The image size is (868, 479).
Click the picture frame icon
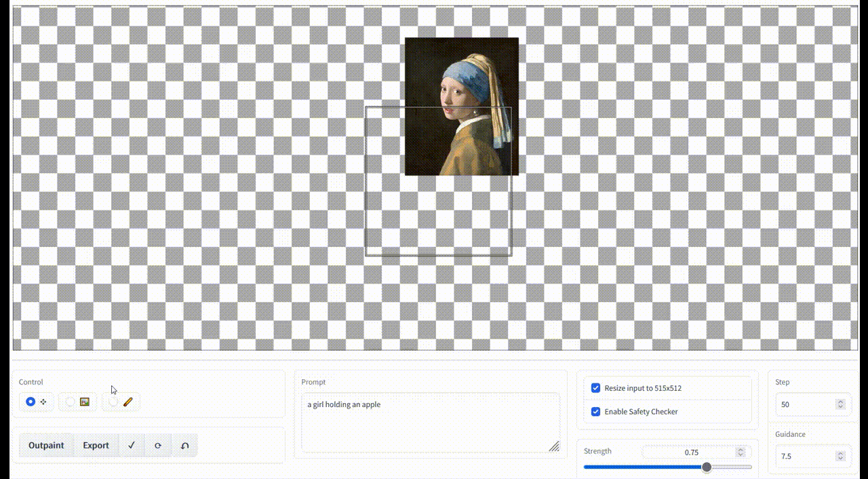(85, 402)
